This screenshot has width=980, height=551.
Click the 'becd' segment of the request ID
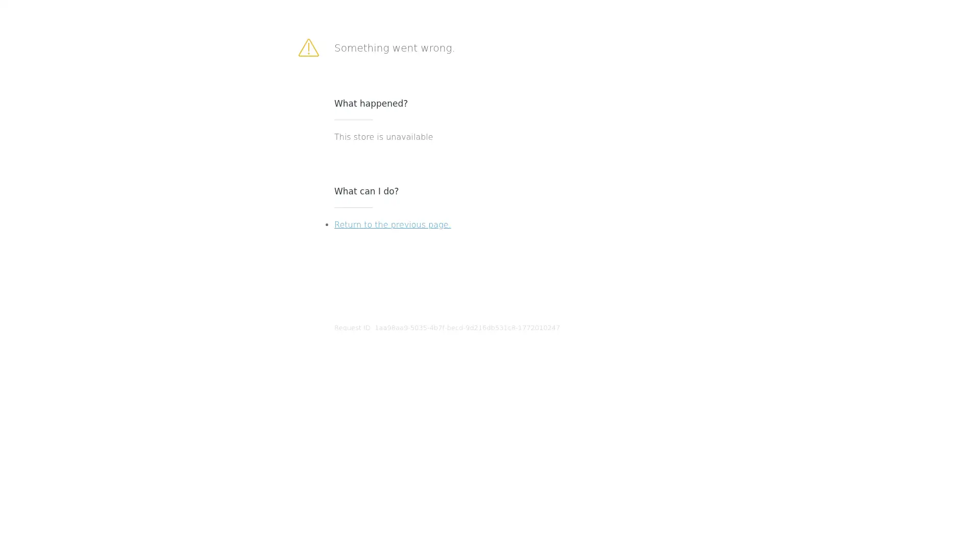[x=454, y=328]
